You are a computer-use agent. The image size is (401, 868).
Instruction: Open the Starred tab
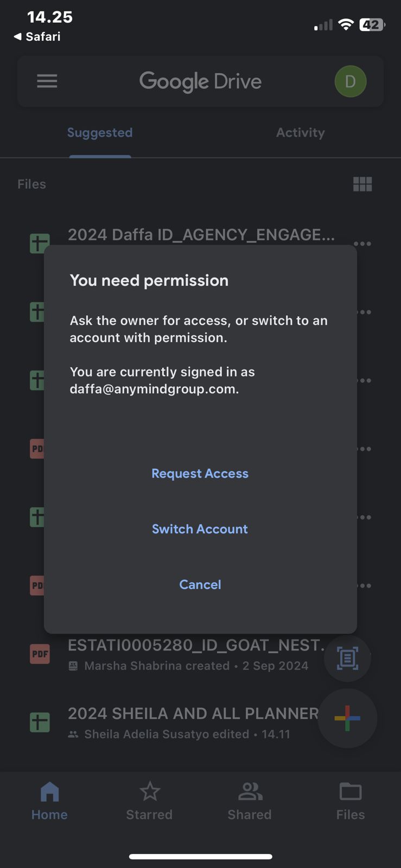tap(149, 801)
